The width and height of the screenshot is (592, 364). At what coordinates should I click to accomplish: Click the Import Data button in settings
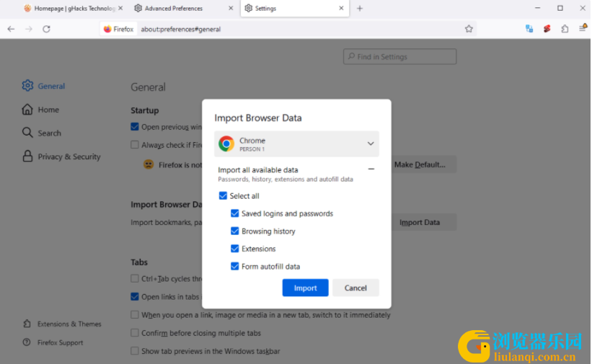pyautogui.click(x=423, y=223)
